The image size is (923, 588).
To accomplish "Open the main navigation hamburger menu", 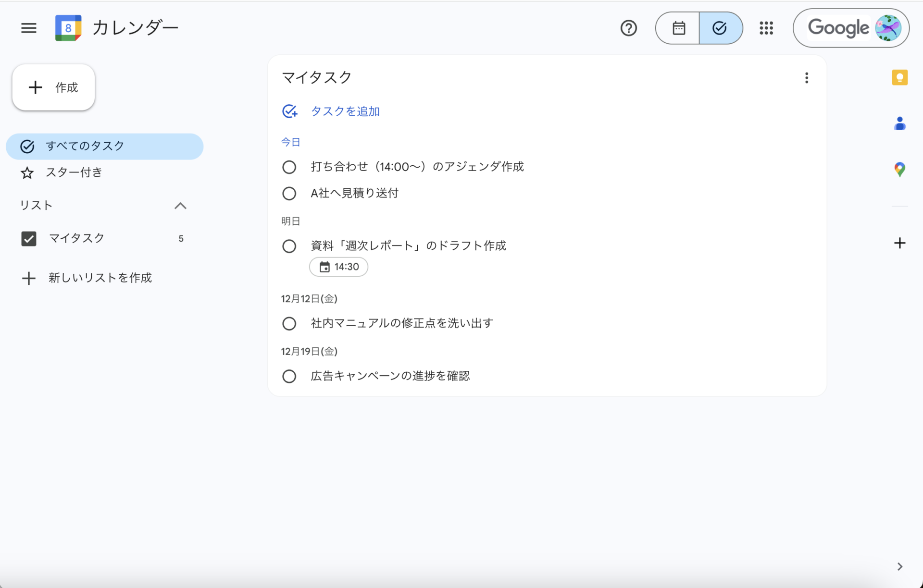I will [x=28, y=28].
